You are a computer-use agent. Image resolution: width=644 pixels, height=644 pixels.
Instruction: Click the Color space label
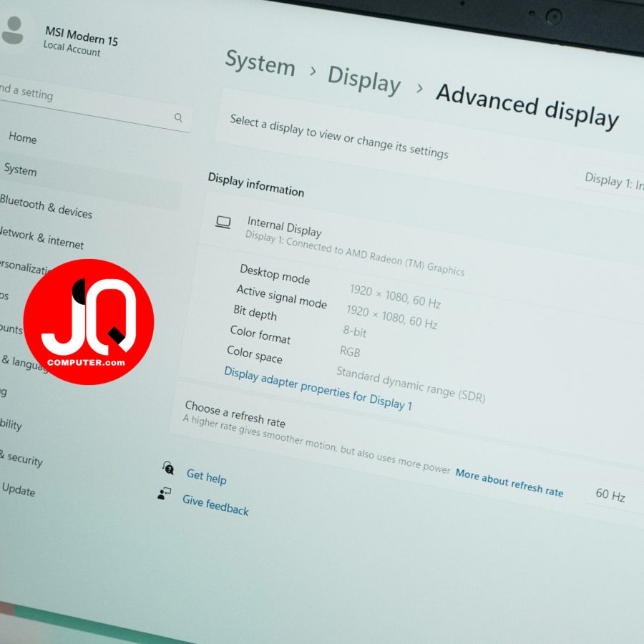pos(255,354)
